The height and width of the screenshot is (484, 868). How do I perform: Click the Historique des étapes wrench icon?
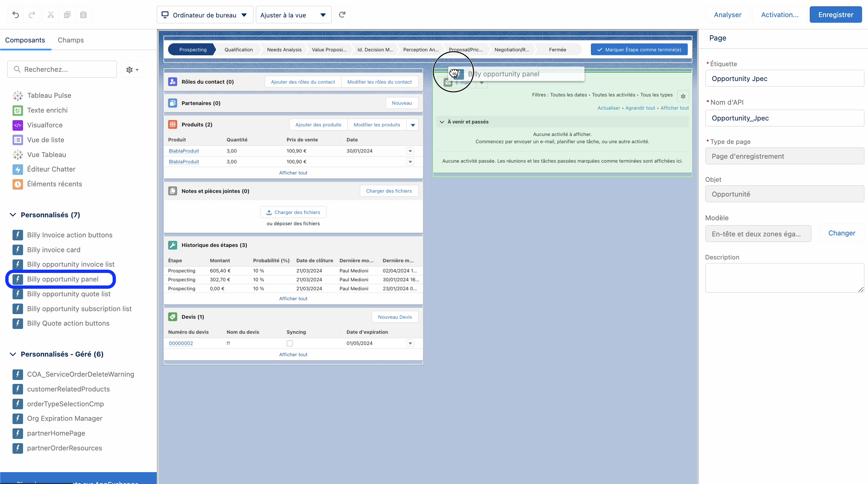[x=173, y=245]
